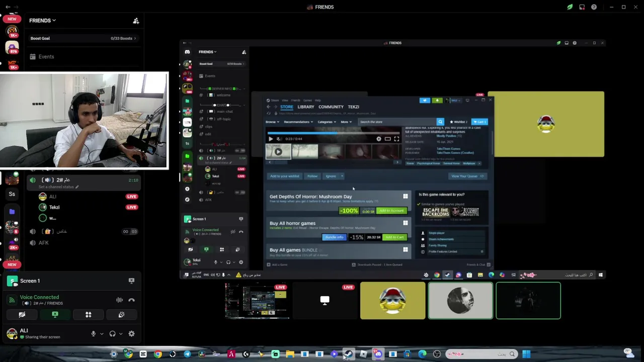
Task: Open Steam Categories dropdown
Action: (x=326, y=122)
